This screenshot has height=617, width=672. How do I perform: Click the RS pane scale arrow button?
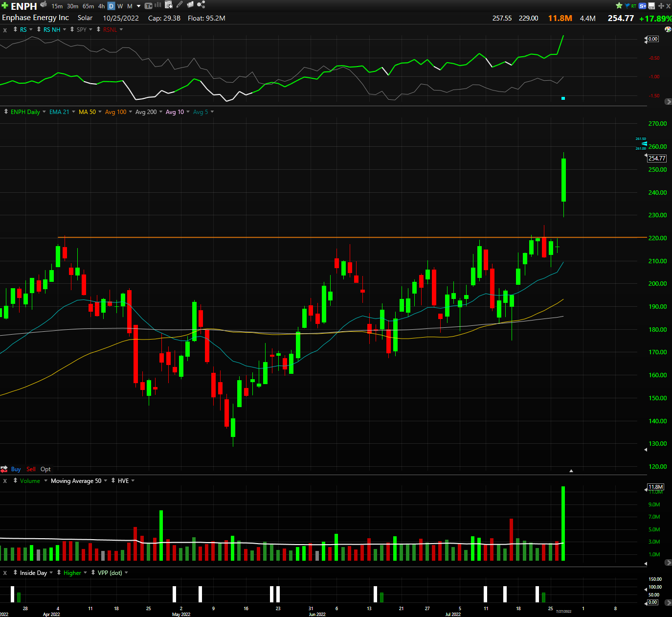click(668, 102)
